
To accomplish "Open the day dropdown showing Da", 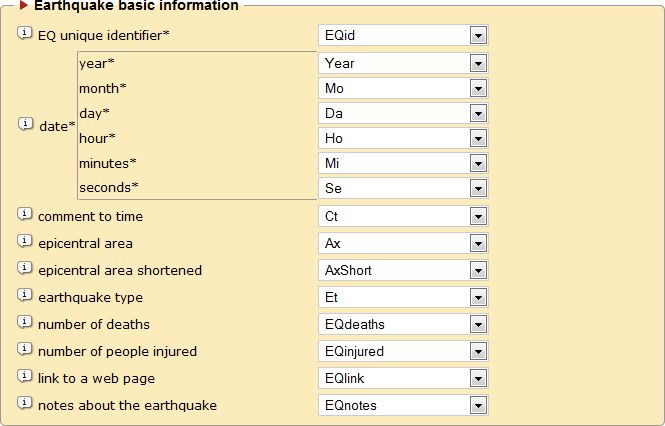I will coord(478,113).
